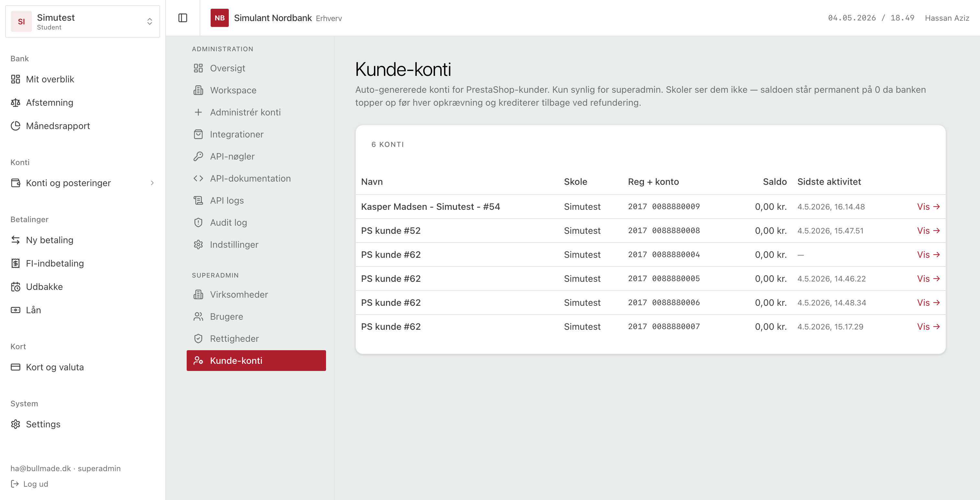Viewport: 980px width, 500px height.
Task: Click the API-nøgler key icon
Action: point(198,156)
